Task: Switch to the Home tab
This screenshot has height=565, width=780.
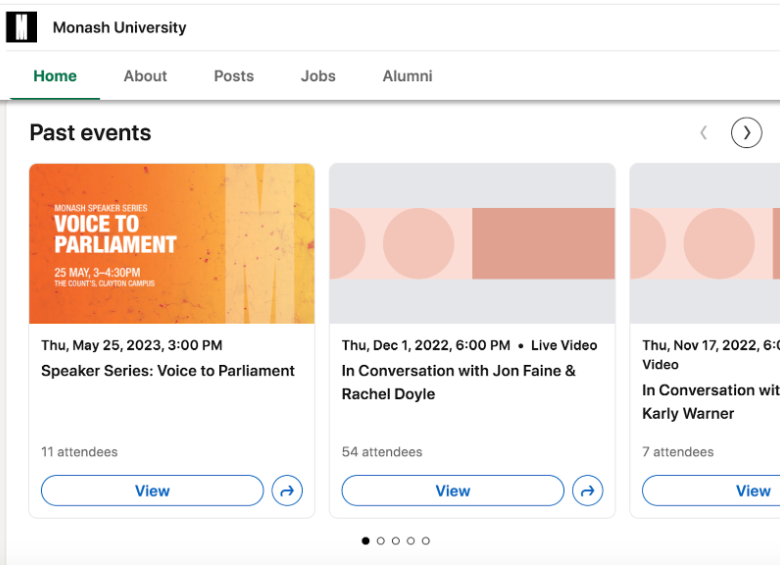Action: tap(55, 76)
